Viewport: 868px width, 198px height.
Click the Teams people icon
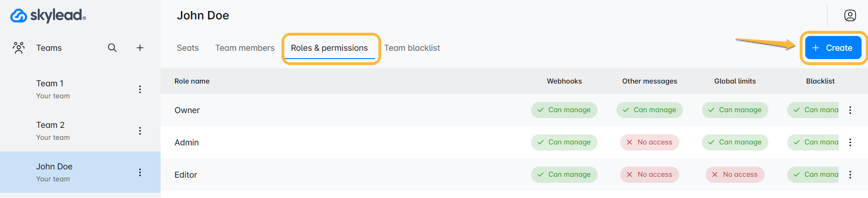click(19, 48)
